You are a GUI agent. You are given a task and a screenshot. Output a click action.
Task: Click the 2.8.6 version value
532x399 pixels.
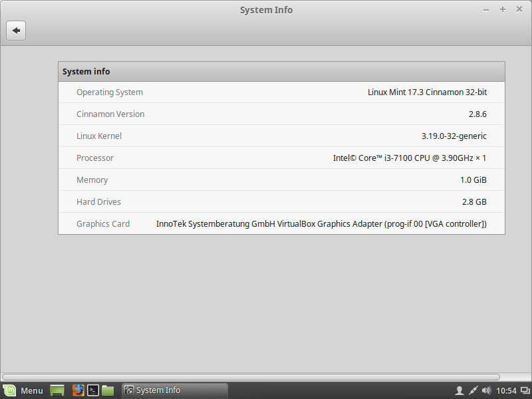click(x=477, y=114)
